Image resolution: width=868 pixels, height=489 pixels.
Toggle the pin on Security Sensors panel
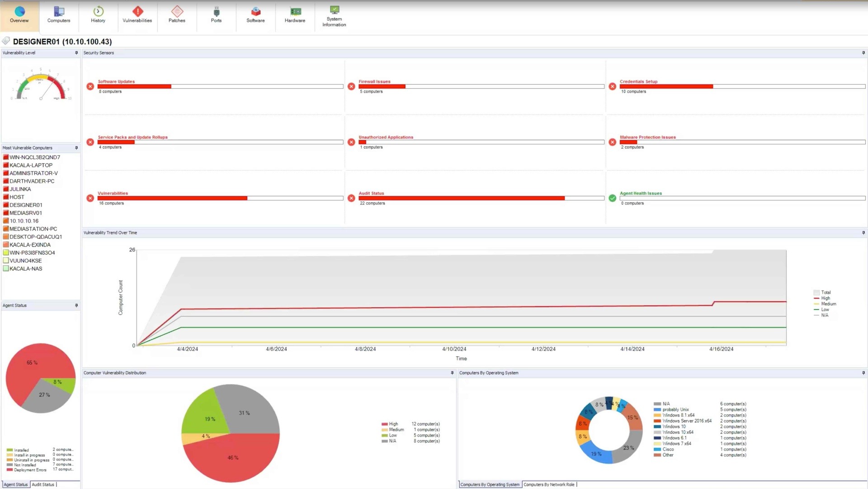863,52
